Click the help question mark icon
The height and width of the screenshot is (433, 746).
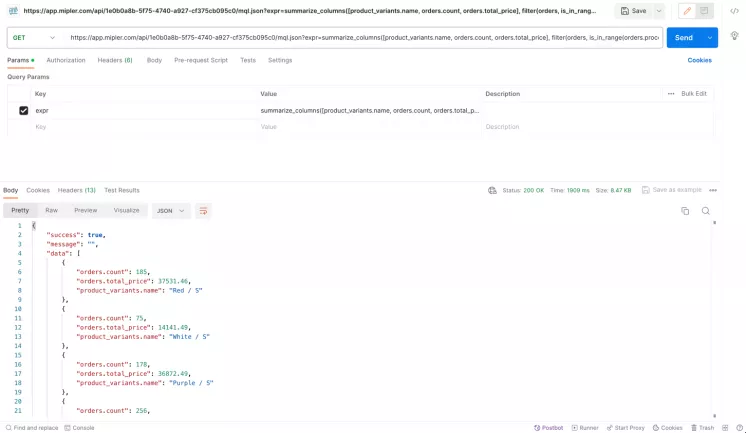739,428
